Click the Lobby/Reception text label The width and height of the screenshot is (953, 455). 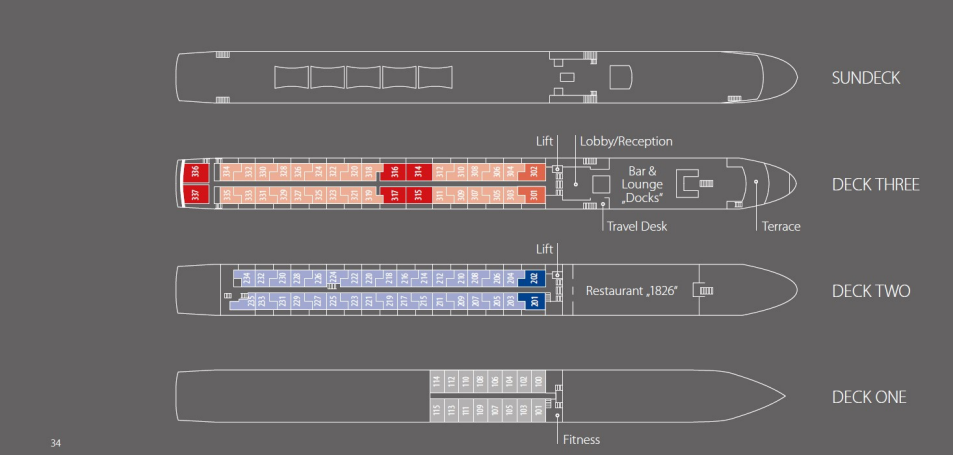tap(626, 142)
